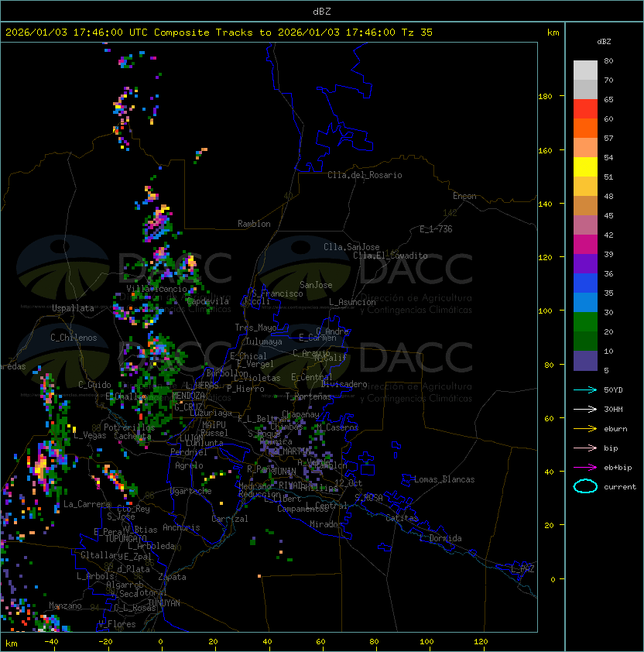This screenshot has height=652, width=644.
Task: Click the 'Encon' map label
Action: (x=464, y=196)
